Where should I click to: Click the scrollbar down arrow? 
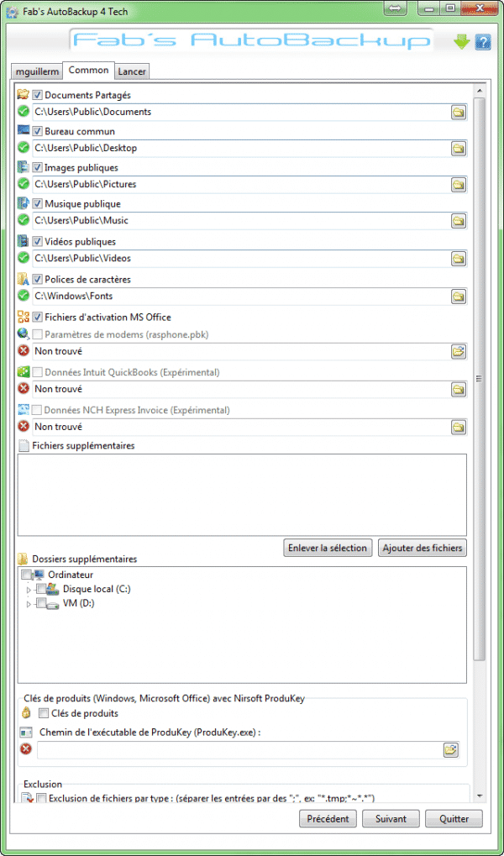coord(479,796)
